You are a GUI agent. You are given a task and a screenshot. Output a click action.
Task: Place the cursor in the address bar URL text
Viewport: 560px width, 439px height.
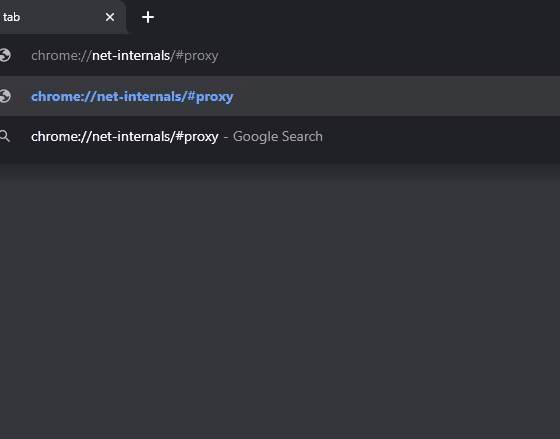pyautogui.click(x=125, y=56)
